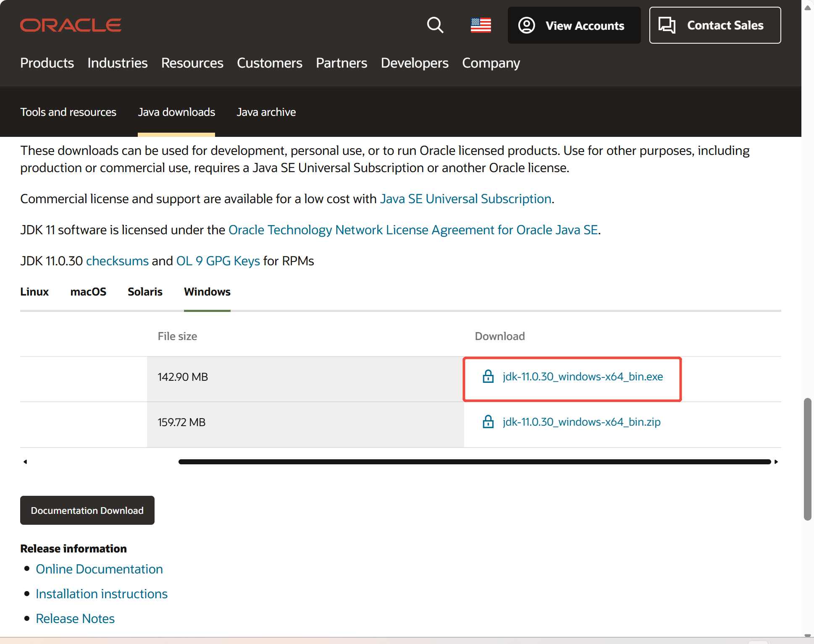Expand the Resources navigation menu
The image size is (814, 644).
(x=192, y=63)
